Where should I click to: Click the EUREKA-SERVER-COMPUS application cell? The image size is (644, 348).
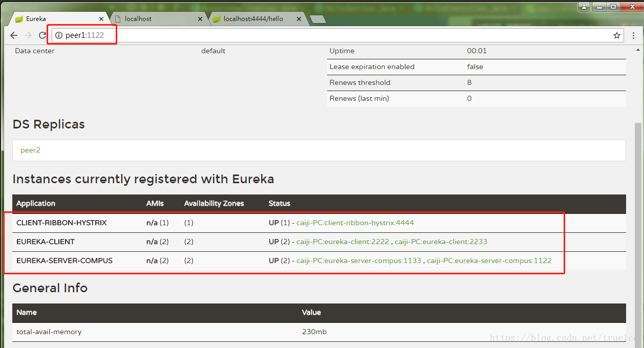pos(65,260)
